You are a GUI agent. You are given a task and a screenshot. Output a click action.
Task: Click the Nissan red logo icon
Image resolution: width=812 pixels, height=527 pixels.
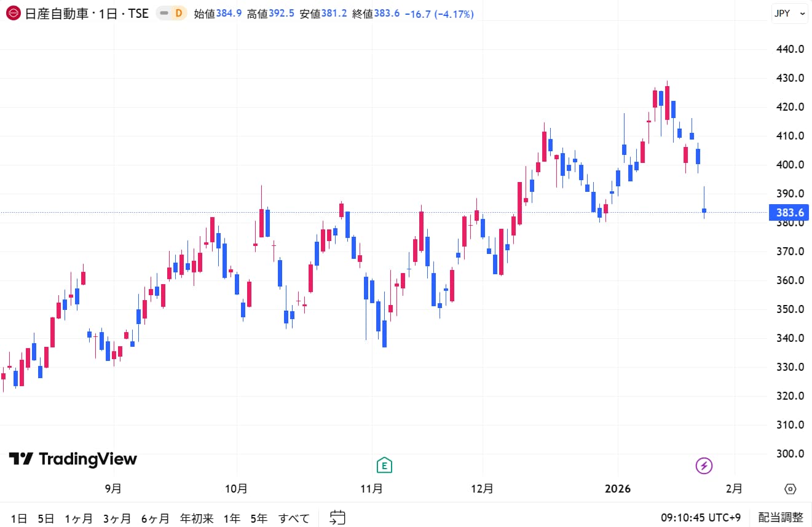pyautogui.click(x=14, y=14)
